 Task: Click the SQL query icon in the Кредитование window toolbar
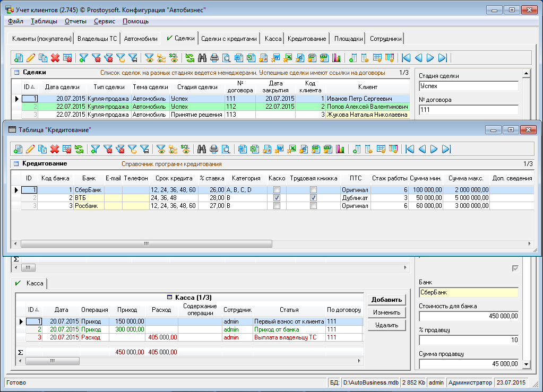(185, 149)
